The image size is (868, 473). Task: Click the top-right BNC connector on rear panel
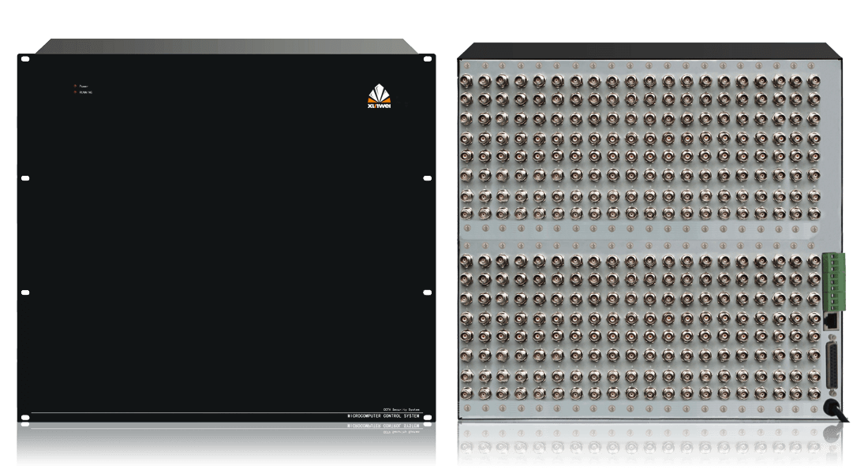tap(814, 81)
